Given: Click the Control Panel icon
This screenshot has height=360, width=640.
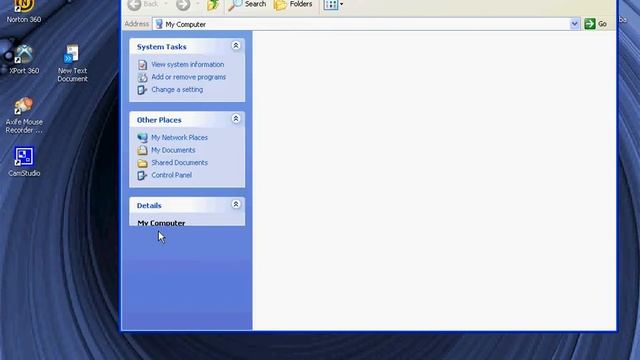Looking at the screenshot, I should [x=142, y=176].
